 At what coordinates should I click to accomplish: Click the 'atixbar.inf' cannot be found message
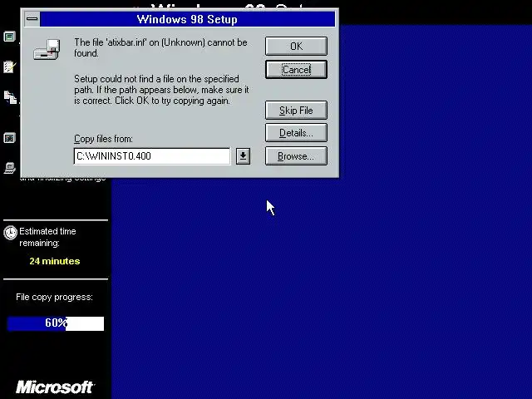(x=160, y=48)
